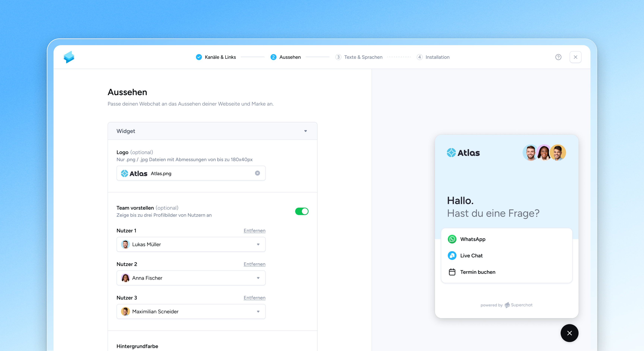Open the help question mark icon
This screenshot has height=351, width=644.
(x=558, y=57)
